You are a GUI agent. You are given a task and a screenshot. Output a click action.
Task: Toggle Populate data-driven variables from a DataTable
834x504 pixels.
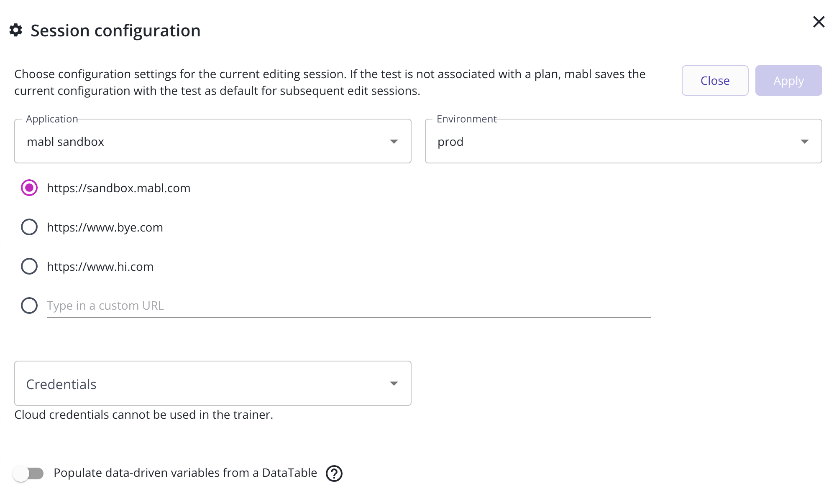tap(28, 473)
